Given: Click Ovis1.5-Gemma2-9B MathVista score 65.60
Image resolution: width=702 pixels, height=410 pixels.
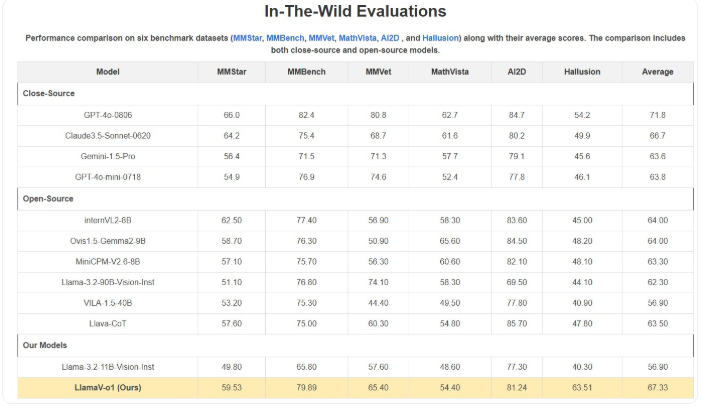Looking at the screenshot, I should click(449, 241).
